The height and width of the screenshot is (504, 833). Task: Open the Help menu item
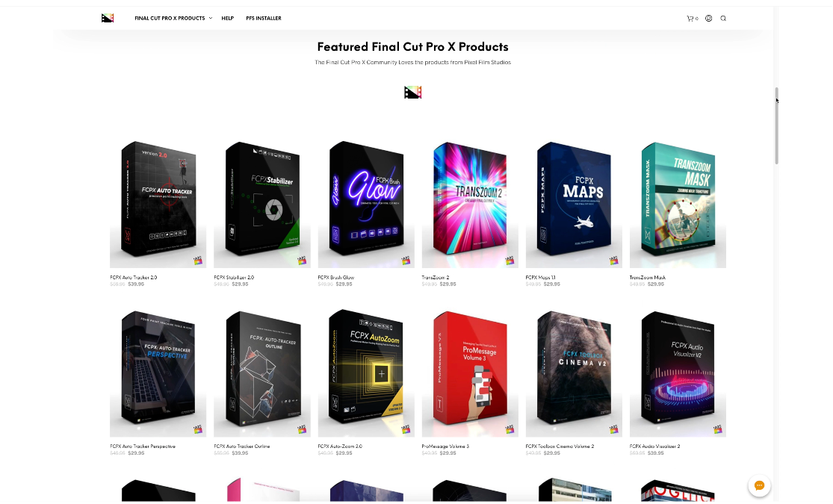click(x=227, y=18)
